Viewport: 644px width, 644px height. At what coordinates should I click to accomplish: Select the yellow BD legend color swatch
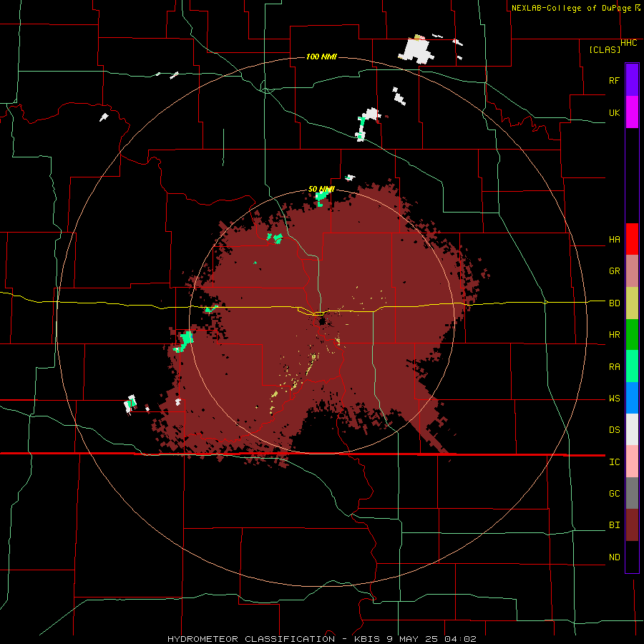pos(632,303)
